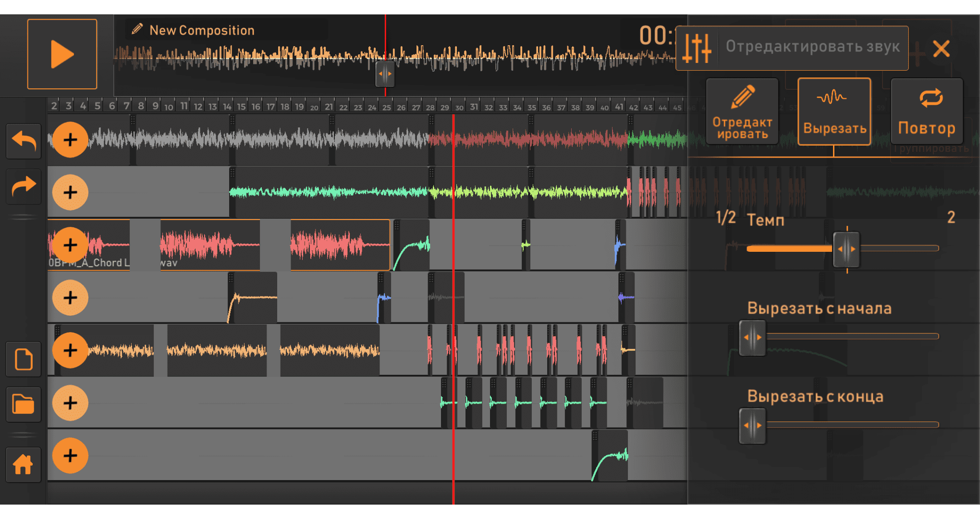This screenshot has height=519, width=980.
Task: Click the redo arrow icon
Action: click(24, 186)
